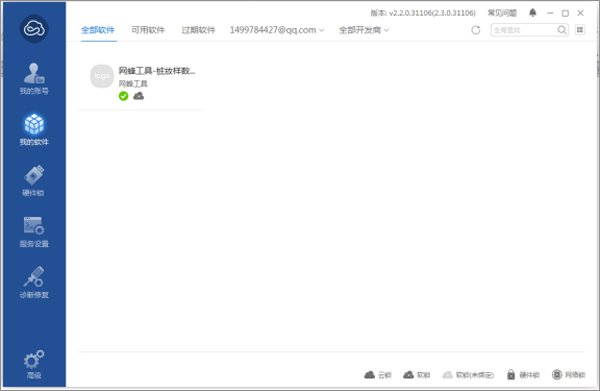600x391 pixels.
Task: Open the notification bell
Action: tap(533, 13)
